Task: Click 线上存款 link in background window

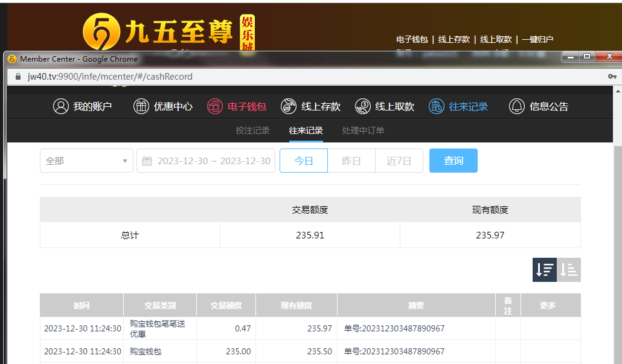Action: tap(454, 39)
